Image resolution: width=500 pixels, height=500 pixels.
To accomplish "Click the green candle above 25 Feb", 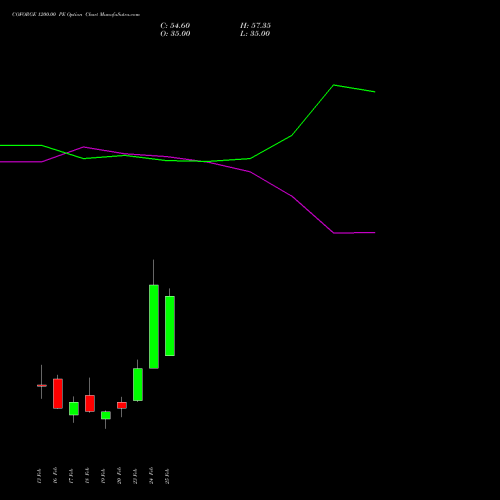I will [170, 326].
